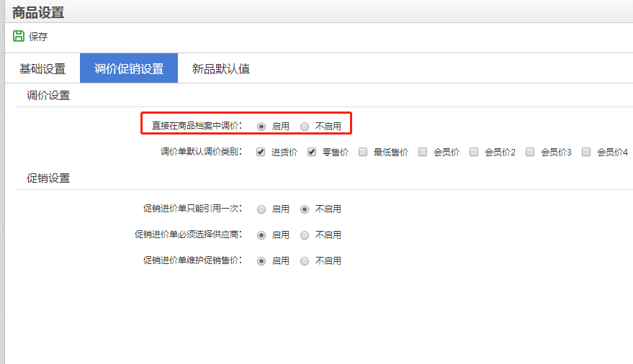Select 启用 for 促销进价单维护促销售价
633x364 pixels.
(x=261, y=261)
